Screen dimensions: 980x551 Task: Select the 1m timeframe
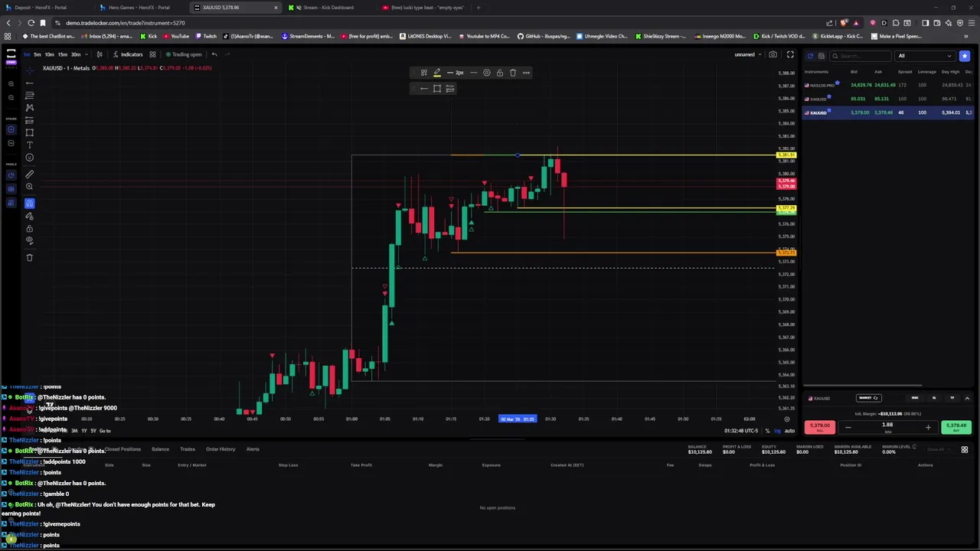tap(27, 54)
